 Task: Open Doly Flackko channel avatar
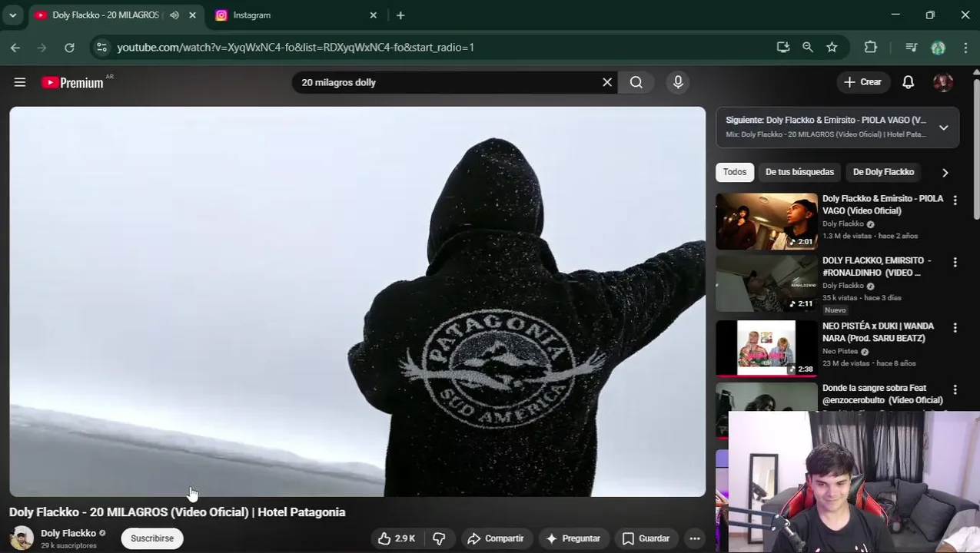pyautogui.click(x=22, y=538)
